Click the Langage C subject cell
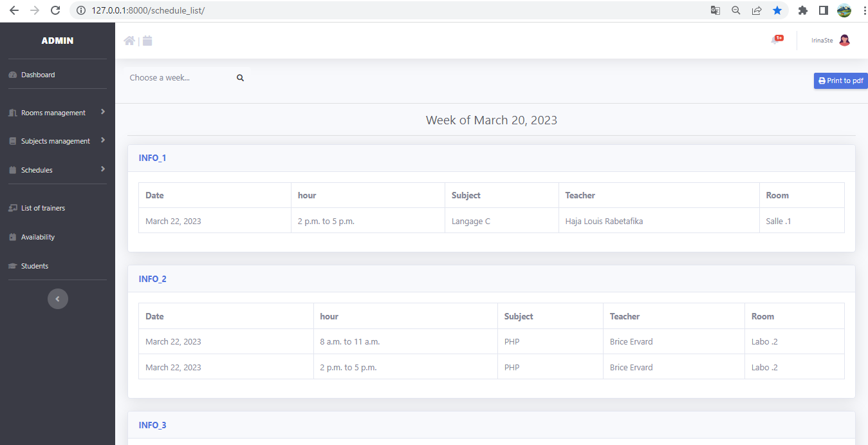Viewport: 868px width, 445px height. pyautogui.click(x=502, y=221)
